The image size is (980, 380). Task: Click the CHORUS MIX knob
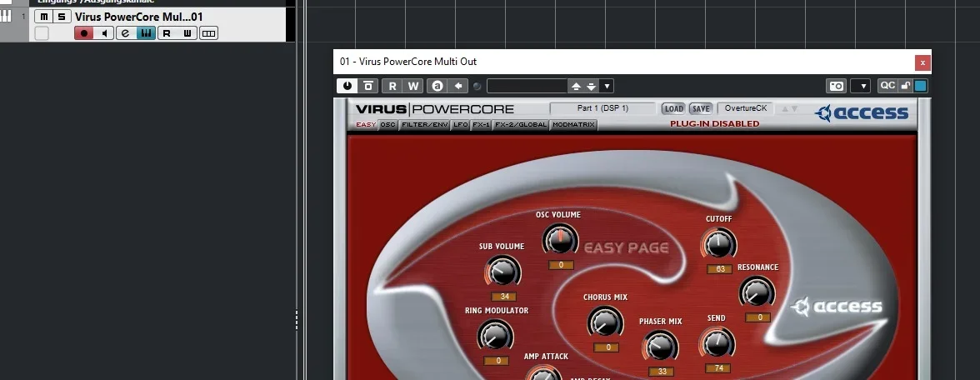coord(605,323)
